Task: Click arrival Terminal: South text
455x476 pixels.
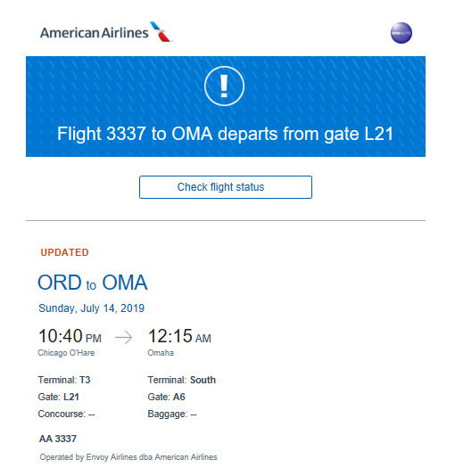Action: (x=182, y=380)
